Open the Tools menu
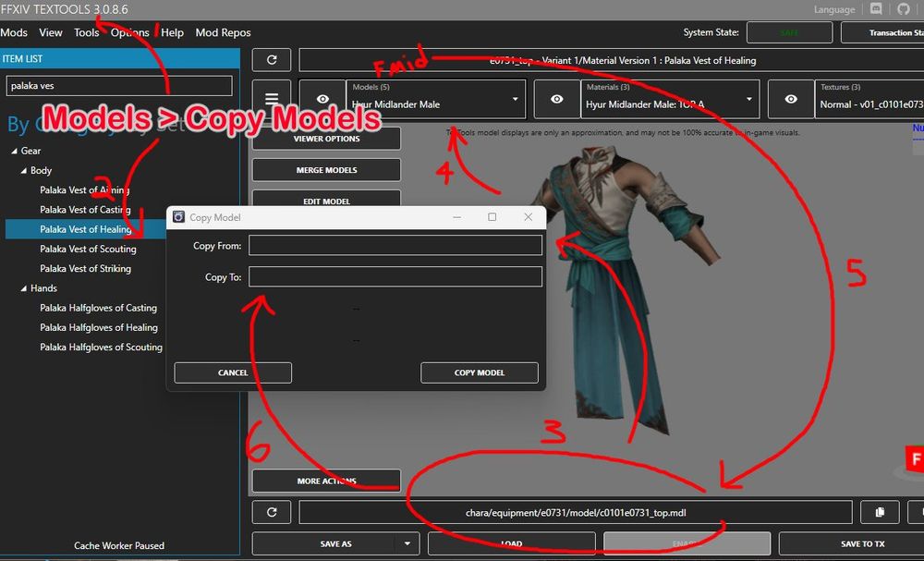Screen dimensions: 924x561 (87, 32)
